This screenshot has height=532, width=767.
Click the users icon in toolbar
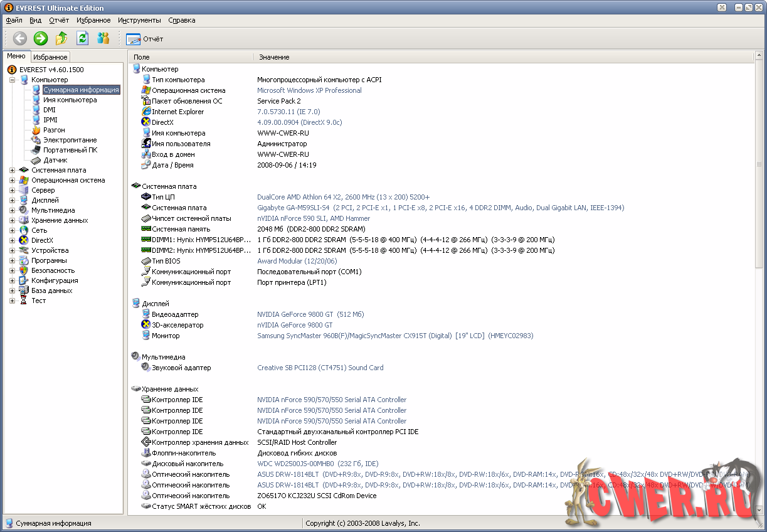[x=103, y=38]
